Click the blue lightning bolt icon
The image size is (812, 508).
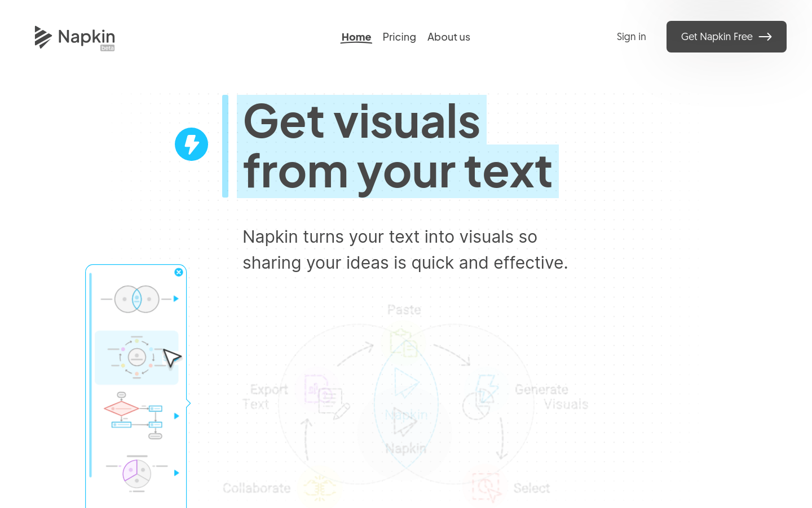192,144
